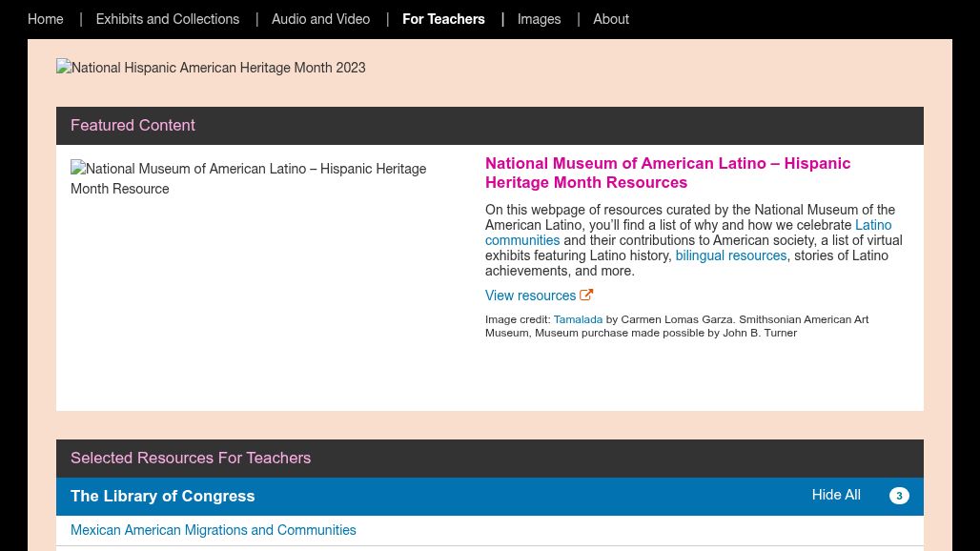
Task: Click the View resources link
Action: coord(530,296)
